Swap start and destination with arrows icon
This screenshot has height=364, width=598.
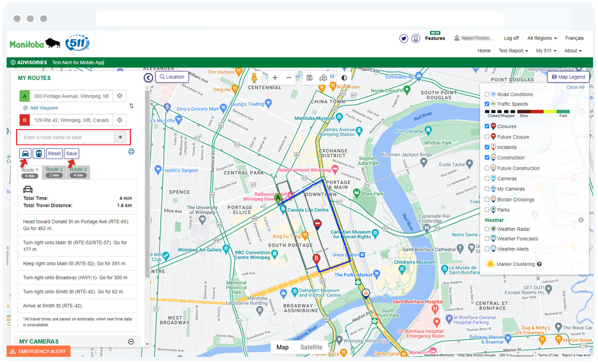(132, 106)
